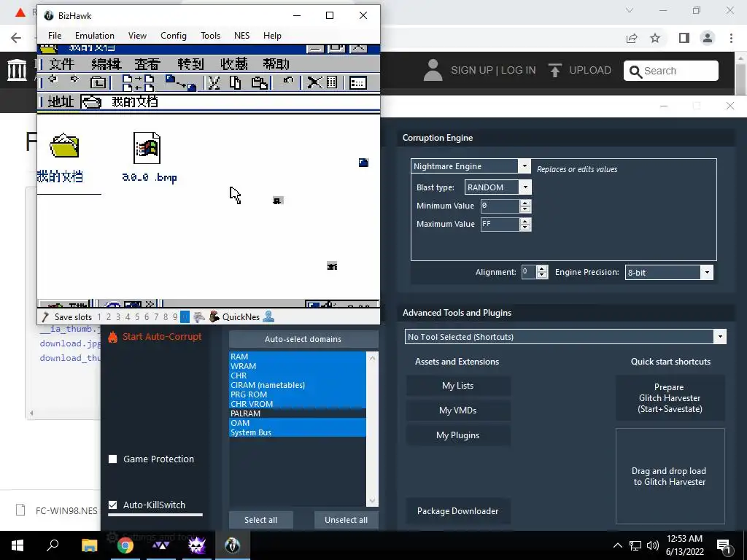The height and width of the screenshot is (560, 747).
Task: Select CIRAM (nametables) in the domain list
Action: (298, 385)
